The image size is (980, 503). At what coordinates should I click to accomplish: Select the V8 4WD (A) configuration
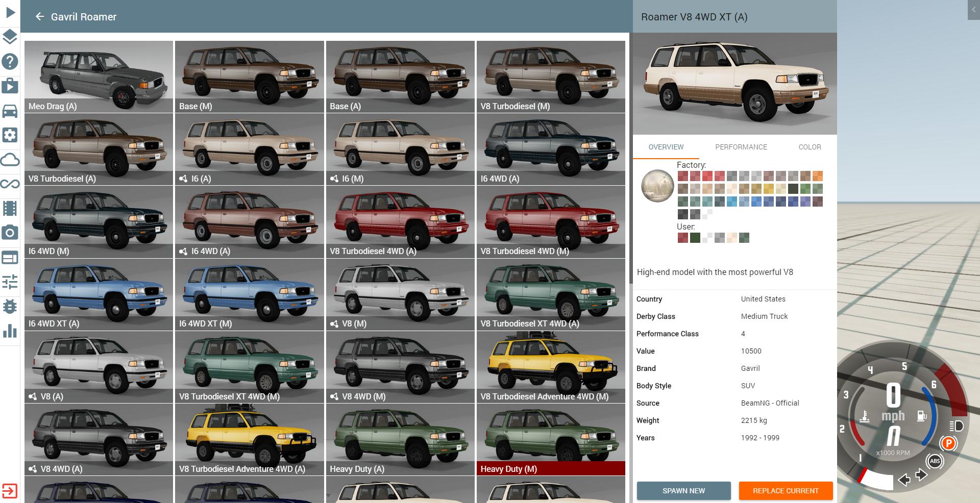pos(99,439)
